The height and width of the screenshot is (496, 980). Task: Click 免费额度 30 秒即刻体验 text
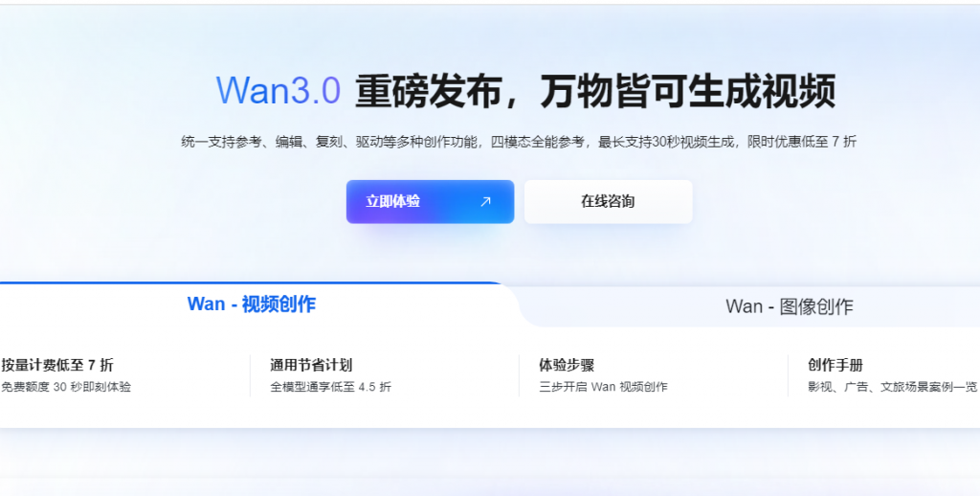pyautogui.click(x=66, y=387)
